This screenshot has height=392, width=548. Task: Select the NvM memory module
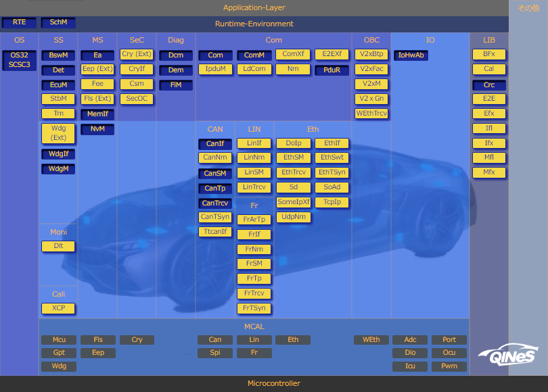[97, 129]
